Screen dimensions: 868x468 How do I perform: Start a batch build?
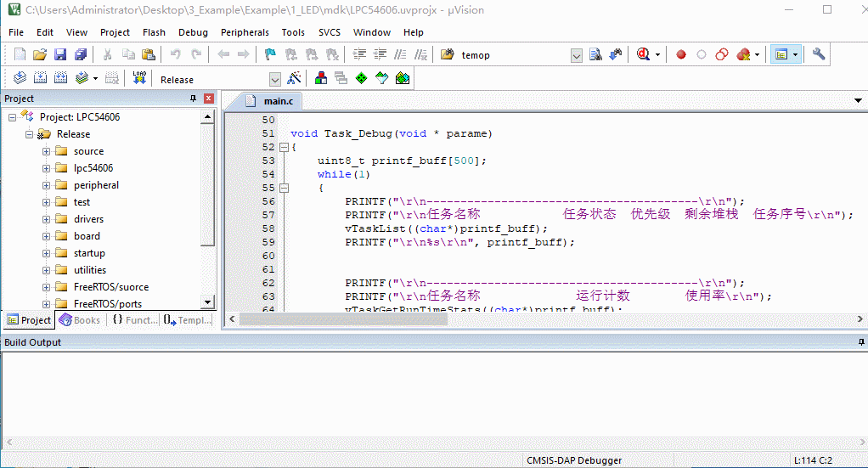(x=82, y=78)
